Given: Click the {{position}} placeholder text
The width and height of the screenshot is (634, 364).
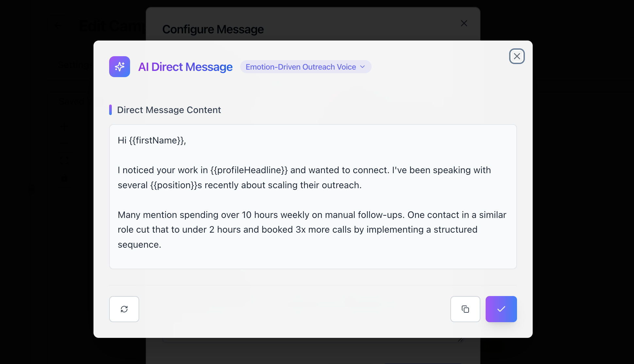Looking at the screenshot, I should coord(174,185).
